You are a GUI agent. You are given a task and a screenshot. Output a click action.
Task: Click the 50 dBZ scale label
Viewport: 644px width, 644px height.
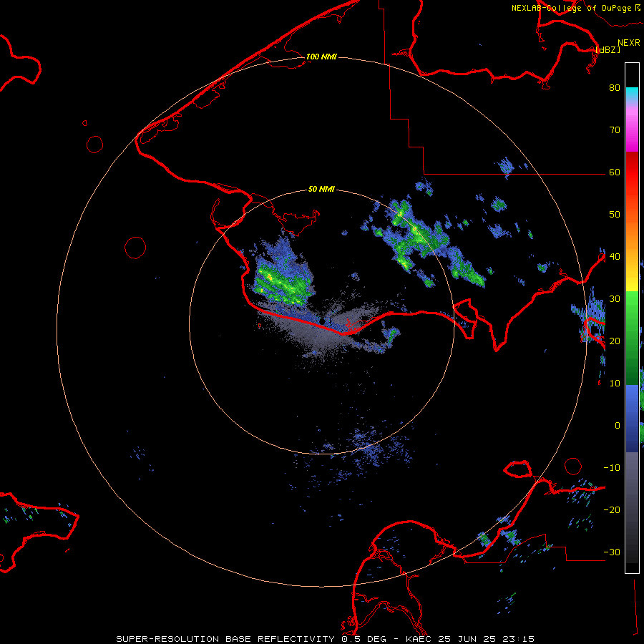(615, 215)
